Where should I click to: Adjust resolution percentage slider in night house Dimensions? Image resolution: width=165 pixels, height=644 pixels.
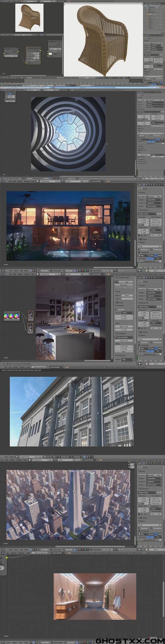coord(143,225)
